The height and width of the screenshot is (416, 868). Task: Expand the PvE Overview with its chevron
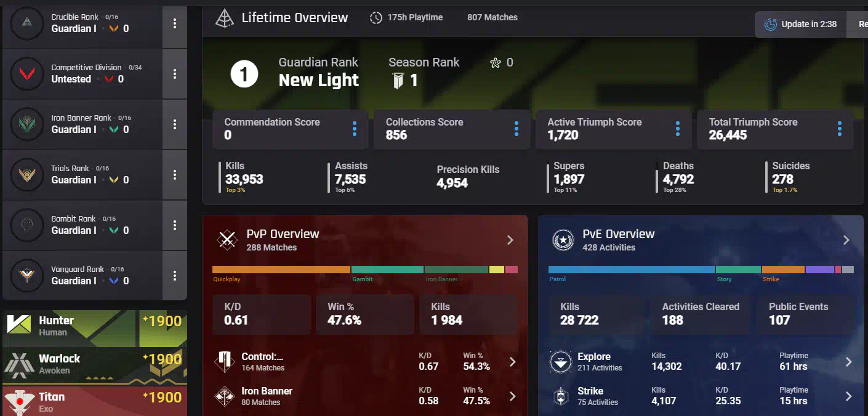pyautogui.click(x=846, y=240)
